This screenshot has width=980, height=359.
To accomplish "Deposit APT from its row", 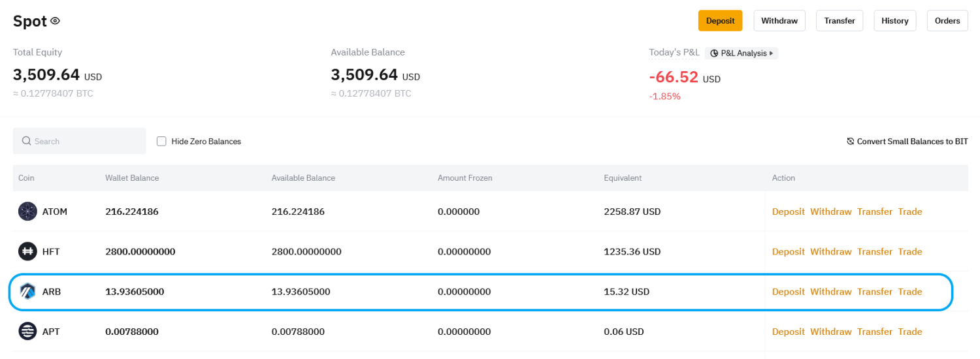I will point(788,332).
